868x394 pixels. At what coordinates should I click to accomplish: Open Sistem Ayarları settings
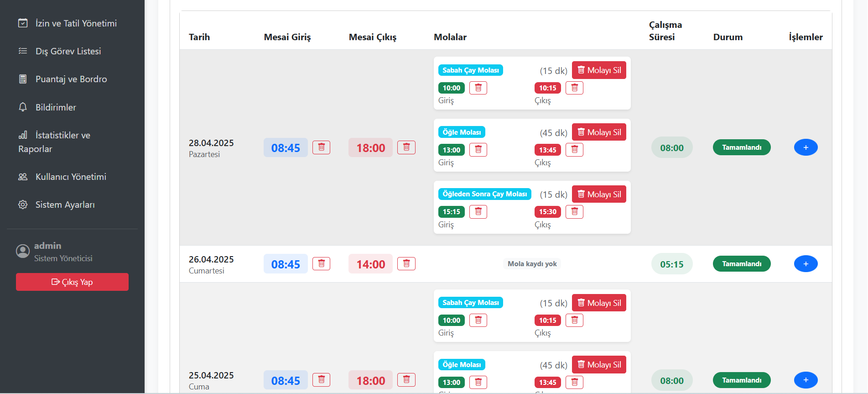[65, 205]
